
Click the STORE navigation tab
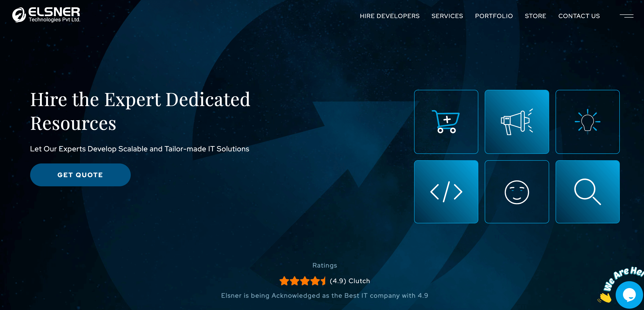(x=536, y=16)
